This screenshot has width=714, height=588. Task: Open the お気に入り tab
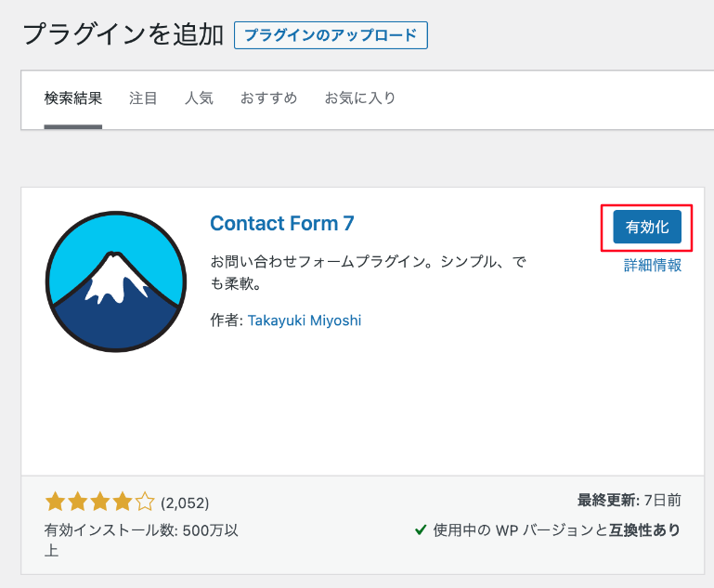[359, 98]
